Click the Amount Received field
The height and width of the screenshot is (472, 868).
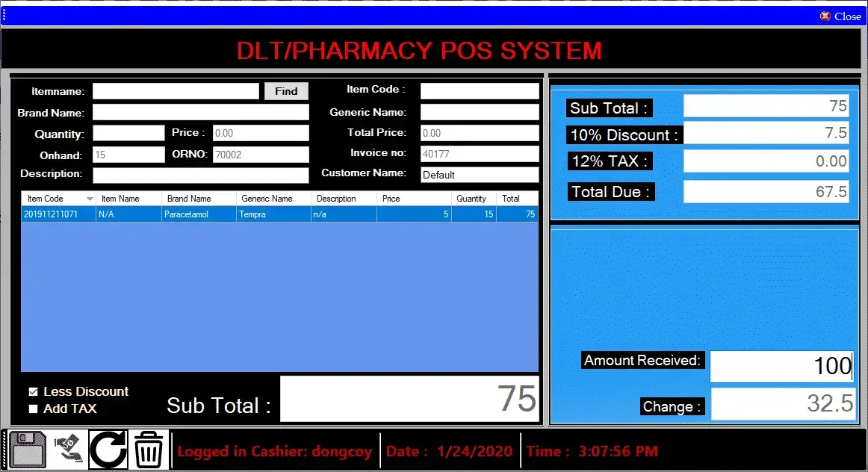click(x=781, y=366)
